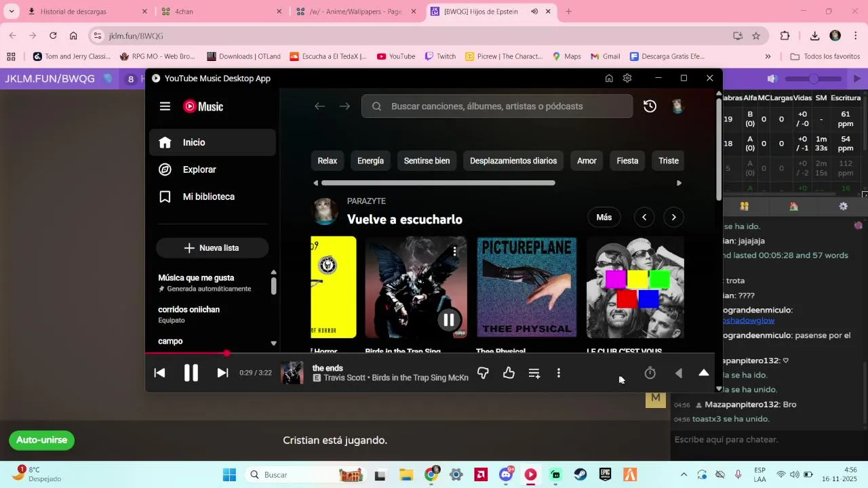Switch to the /w/ Anime/Wallpapers tab
The height and width of the screenshot is (488, 868).
click(356, 12)
